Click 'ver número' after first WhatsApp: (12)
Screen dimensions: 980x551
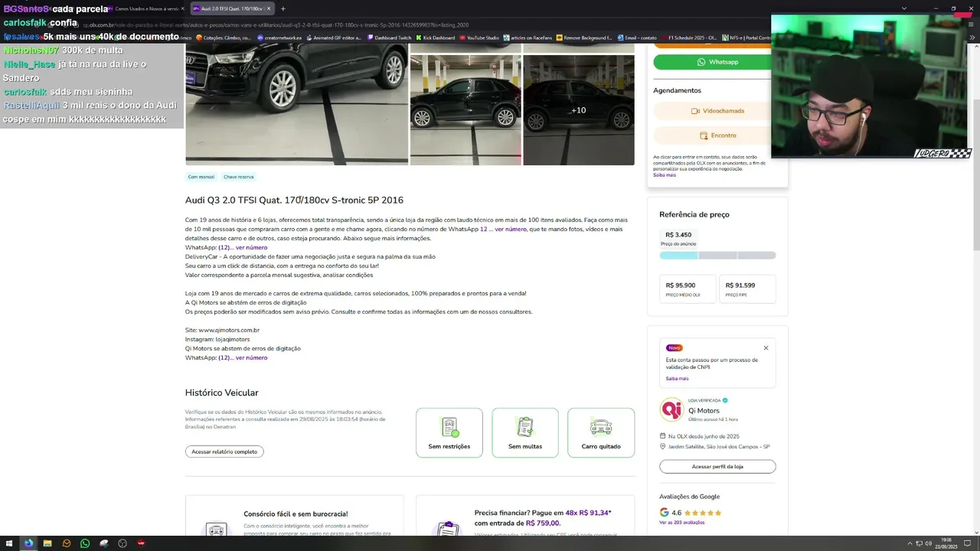[251, 248]
